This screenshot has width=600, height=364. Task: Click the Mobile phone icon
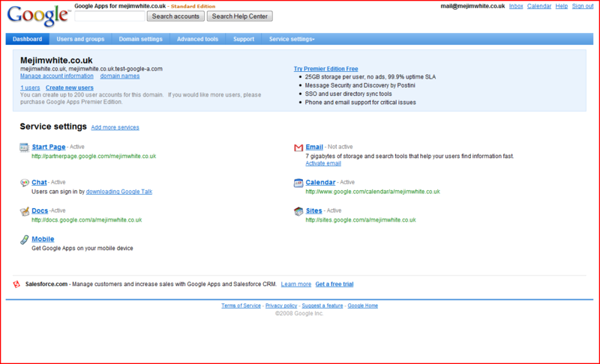[24, 240]
